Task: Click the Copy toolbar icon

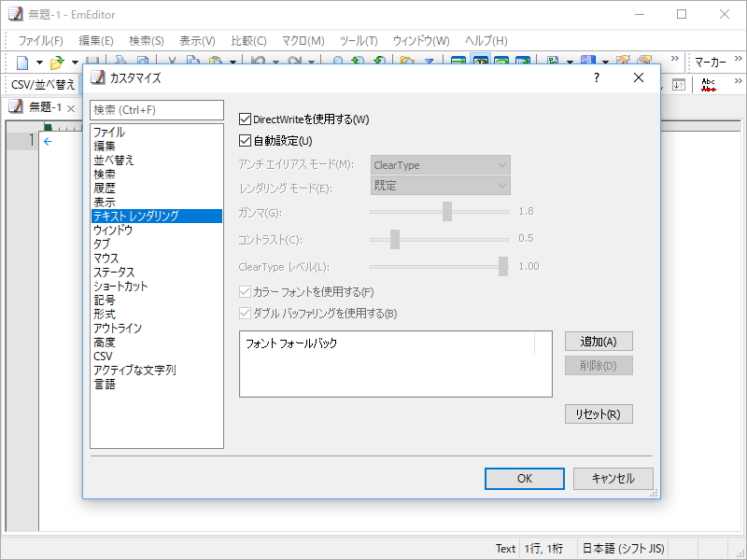Action: [x=193, y=61]
